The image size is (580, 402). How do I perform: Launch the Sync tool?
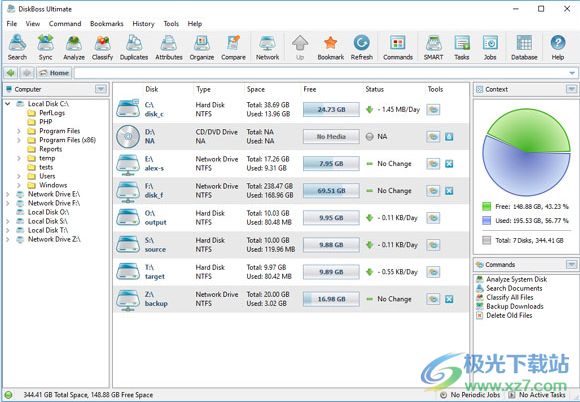45,47
